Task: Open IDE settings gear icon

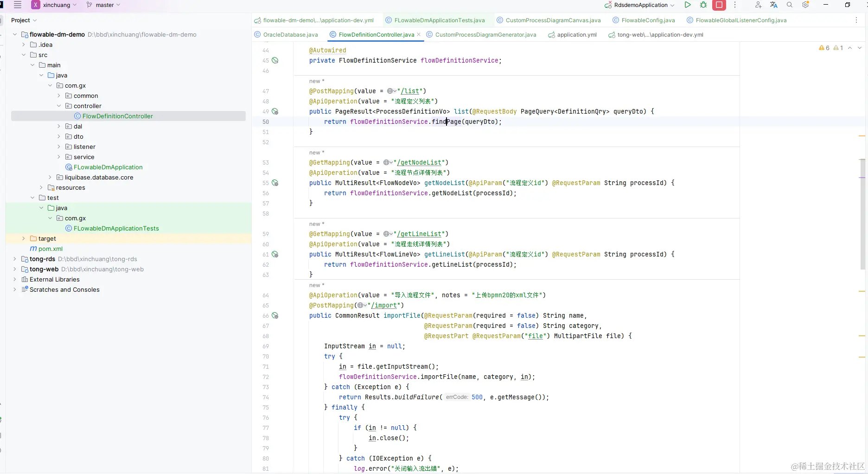Action: [x=805, y=5]
